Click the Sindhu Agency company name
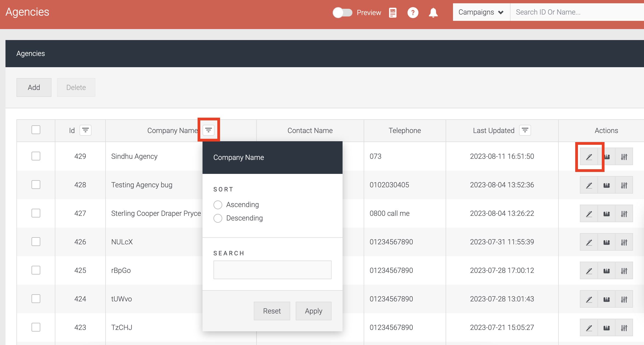This screenshot has width=644, height=345. tap(134, 156)
